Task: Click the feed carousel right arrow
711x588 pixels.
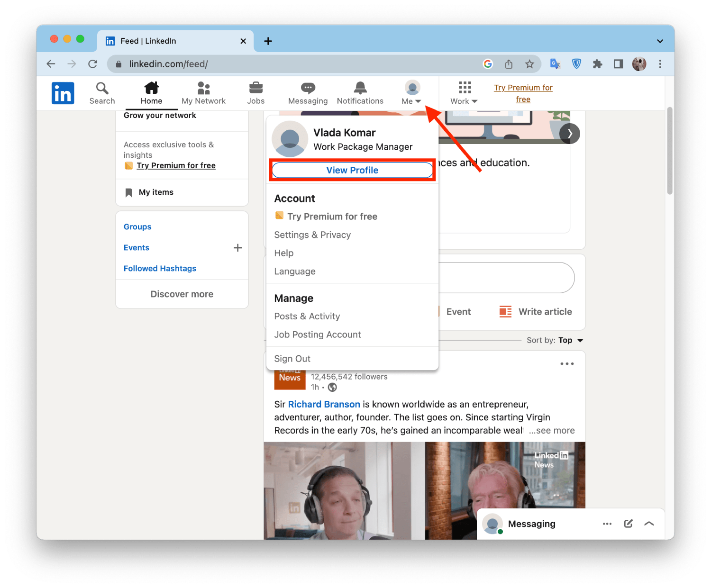Action: (x=570, y=134)
